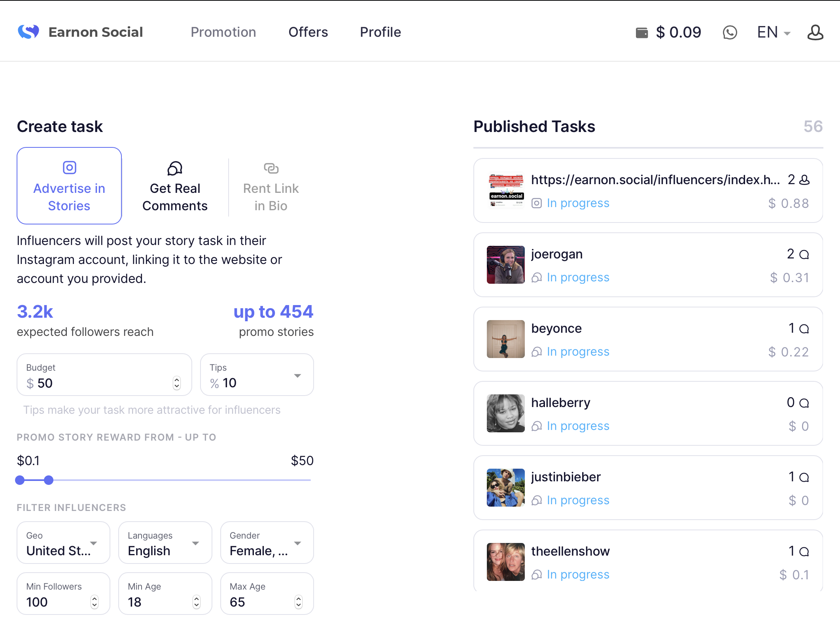This screenshot has height=622, width=840.
Task: Open the wallet balance icon
Action: [641, 32]
